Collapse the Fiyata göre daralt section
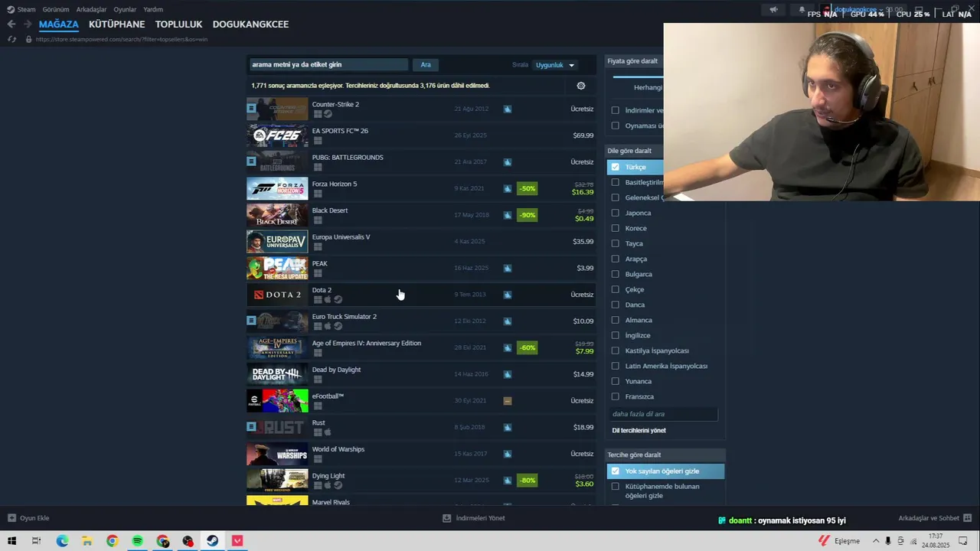The image size is (980, 551). click(x=635, y=61)
